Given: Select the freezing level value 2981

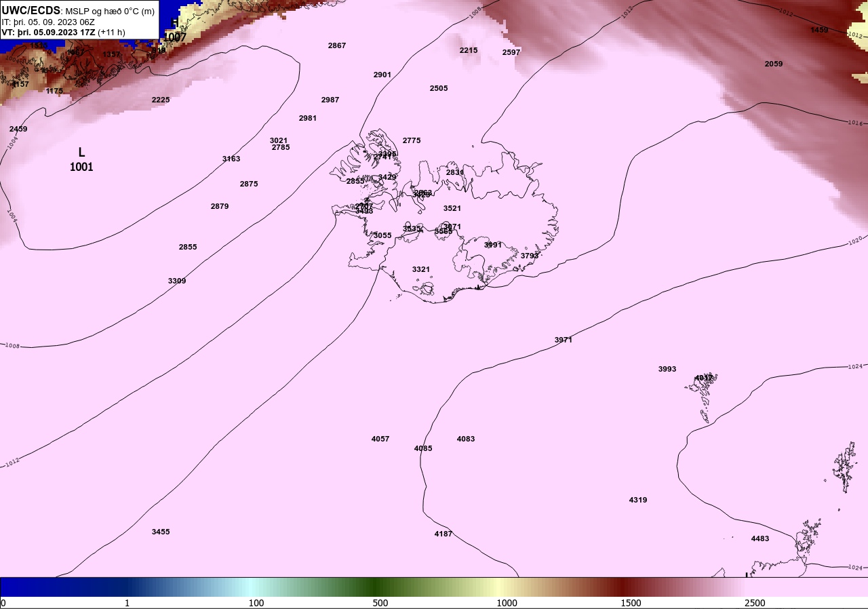Looking at the screenshot, I should point(308,118).
